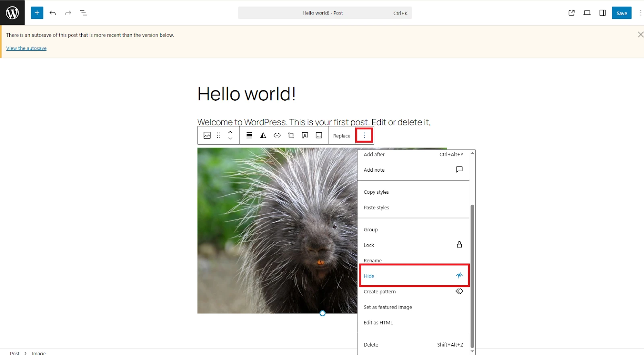Viewport: 644px width, 355px height.
Task: Add text over image icon
Action: click(x=305, y=135)
